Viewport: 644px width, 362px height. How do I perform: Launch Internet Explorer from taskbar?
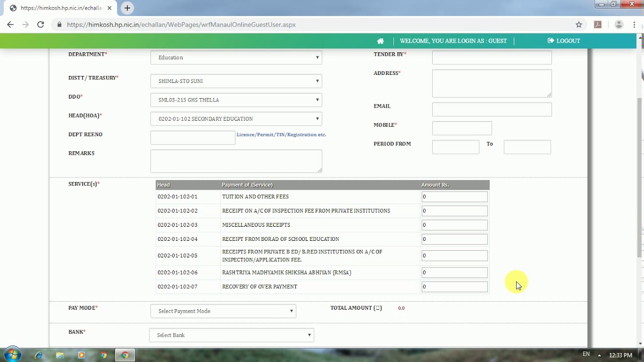click(x=38, y=355)
